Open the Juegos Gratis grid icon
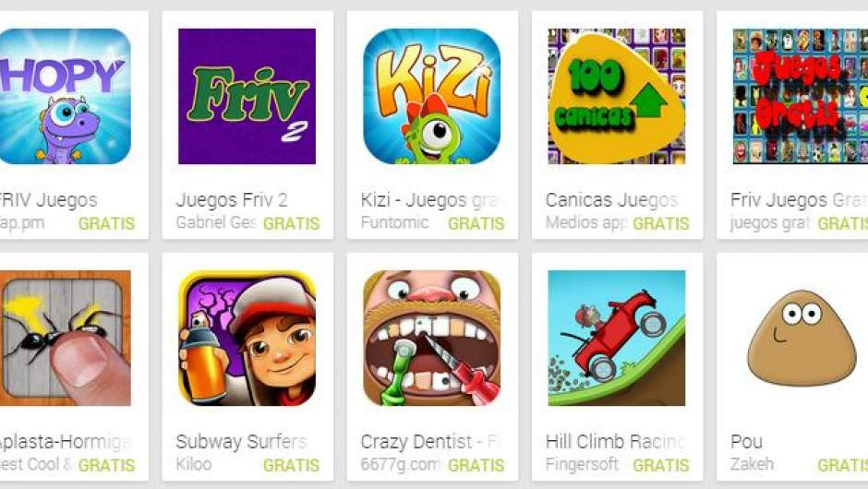This screenshot has width=868, height=489. 801,96
